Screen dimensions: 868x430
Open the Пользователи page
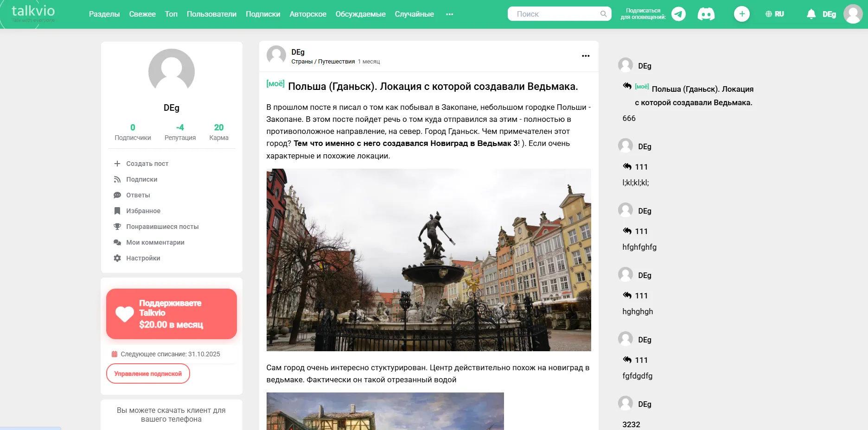pos(211,14)
